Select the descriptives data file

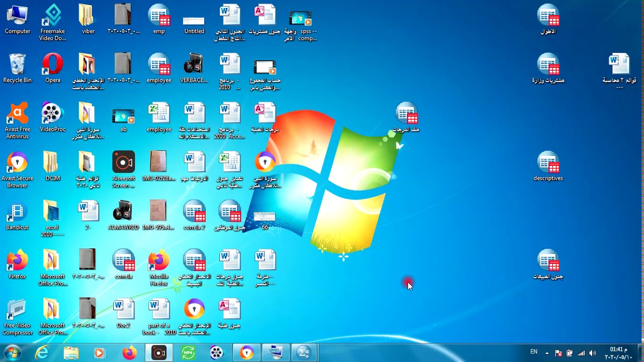[x=548, y=166]
